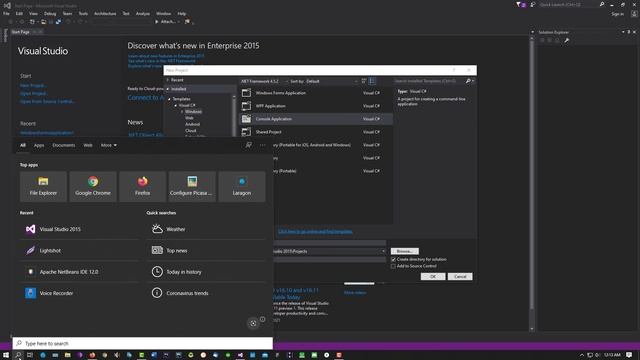Click the Windows Start button
This screenshot has width=640, height=360.
6,355
